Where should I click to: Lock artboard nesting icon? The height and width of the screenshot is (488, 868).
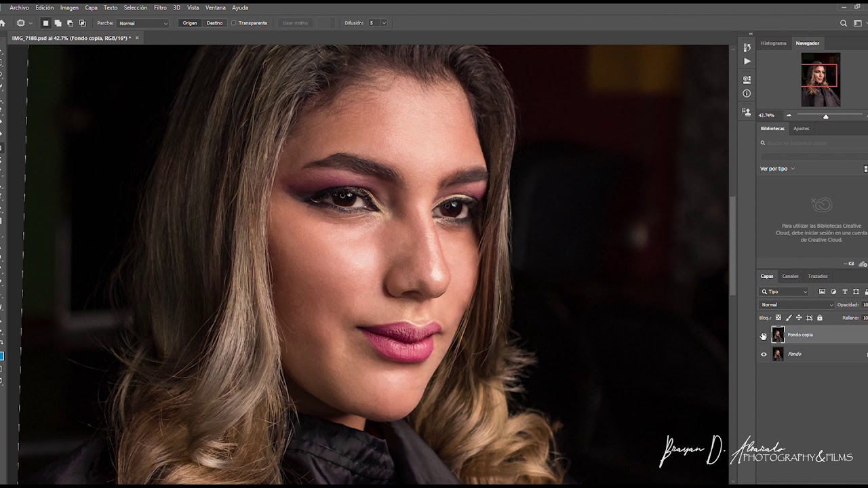(809, 318)
